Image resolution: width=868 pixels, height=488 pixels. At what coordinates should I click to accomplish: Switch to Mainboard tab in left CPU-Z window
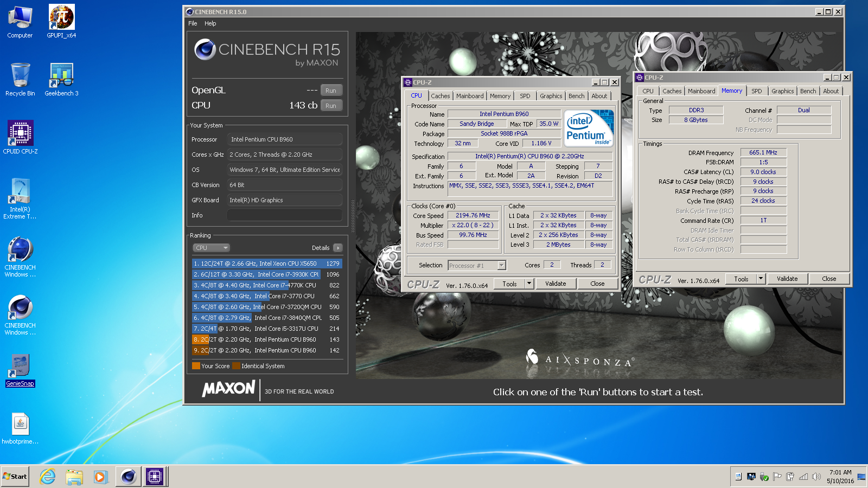470,96
